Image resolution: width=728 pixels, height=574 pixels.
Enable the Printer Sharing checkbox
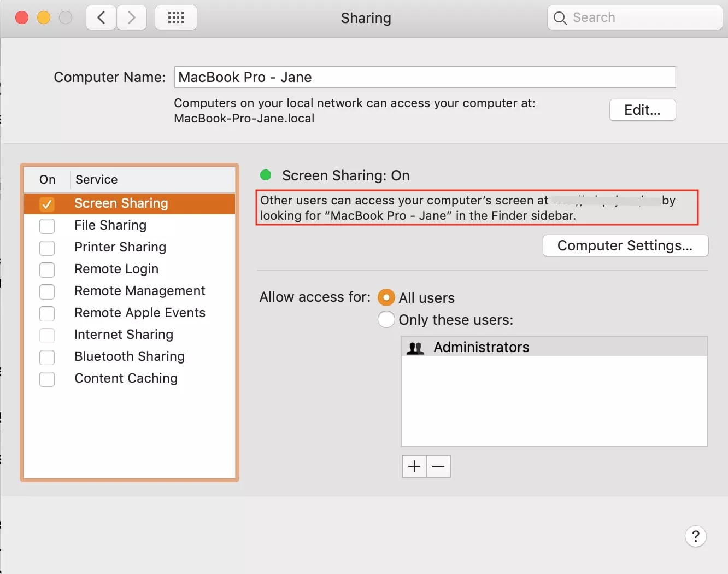pos(47,248)
